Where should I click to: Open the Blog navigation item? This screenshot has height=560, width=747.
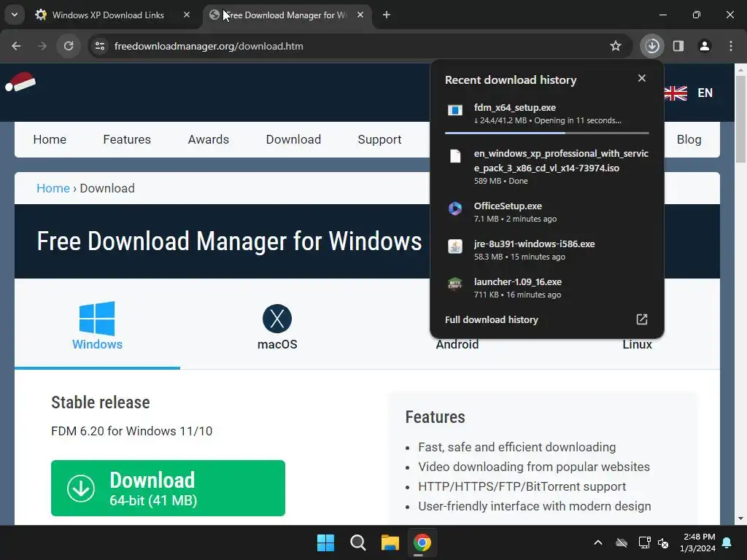689,139
